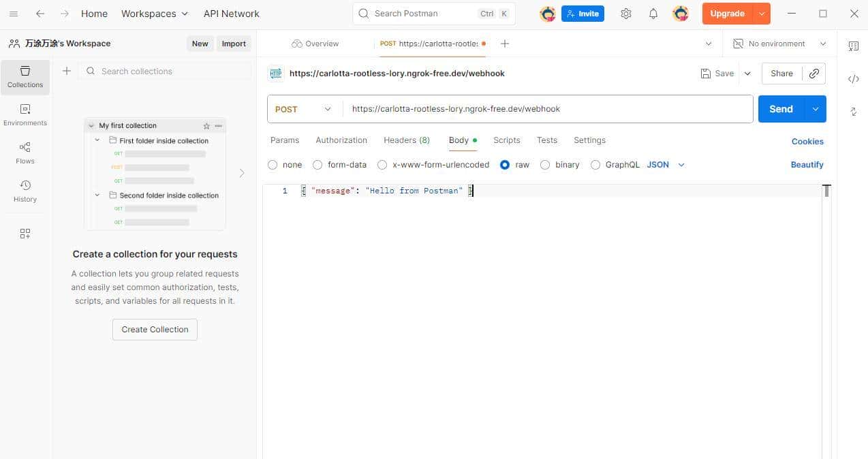The height and width of the screenshot is (459, 868).
Task: Open the Headers tab
Action: 406,140
